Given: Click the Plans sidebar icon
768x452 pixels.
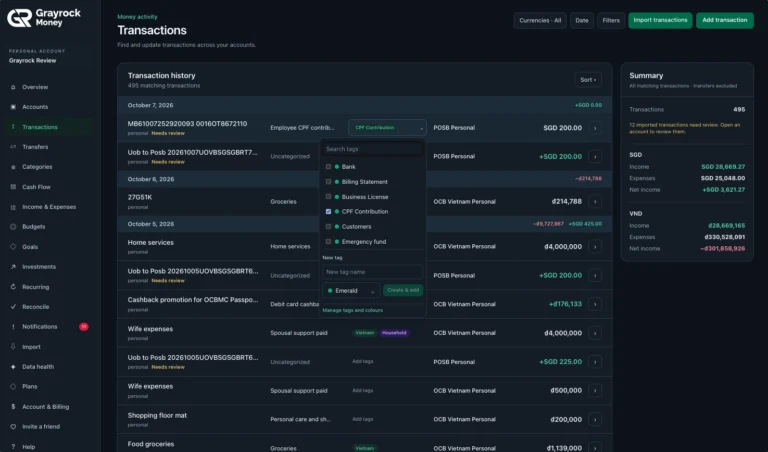Looking at the screenshot, I should pyautogui.click(x=13, y=386).
